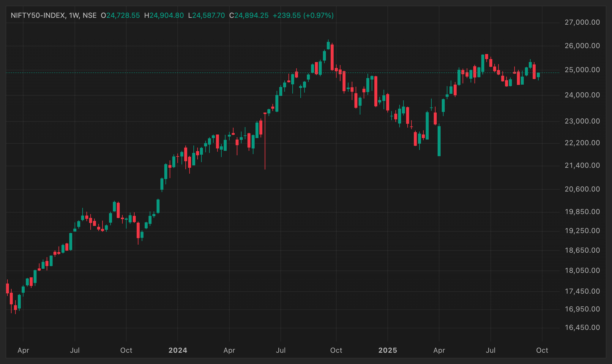The image size is (612, 364).
Task: Click the 2025 year label on time axis
Action: [388, 350]
